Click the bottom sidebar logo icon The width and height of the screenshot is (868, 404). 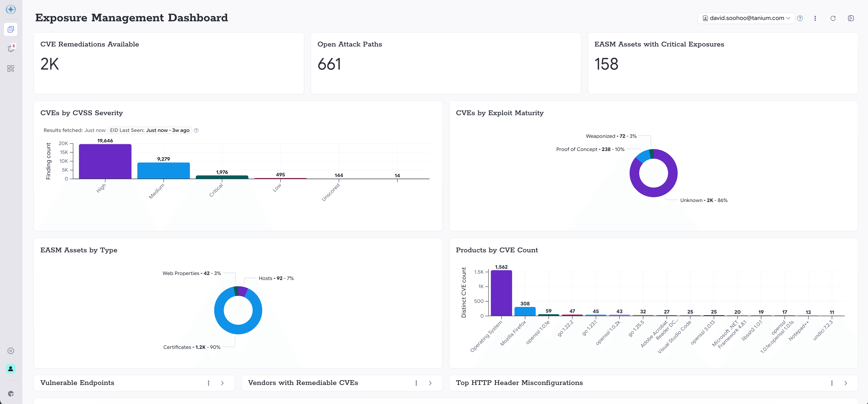pyautogui.click(x=11, y=394)
